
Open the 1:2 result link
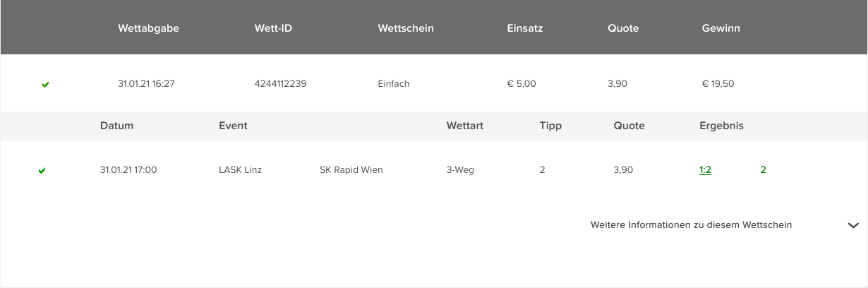tap(705, 169)
